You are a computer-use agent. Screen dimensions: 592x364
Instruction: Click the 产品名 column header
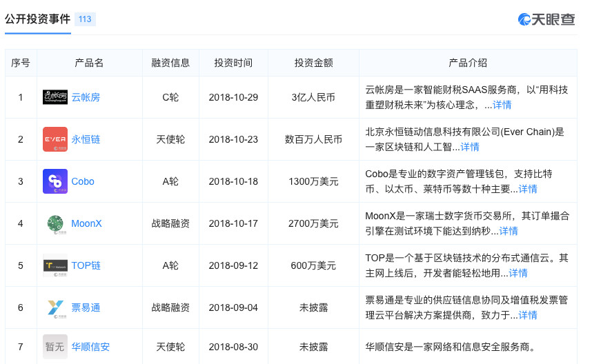point(89,63)
